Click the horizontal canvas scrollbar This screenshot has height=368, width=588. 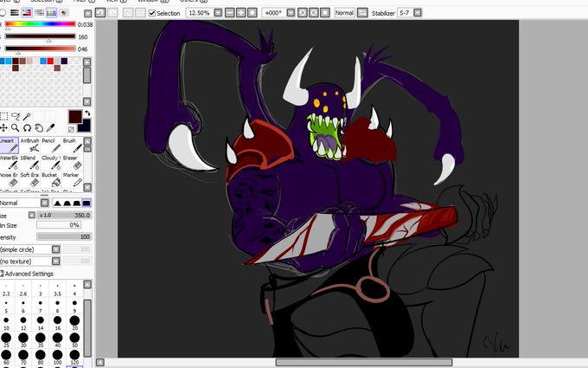tap(364, 362)
